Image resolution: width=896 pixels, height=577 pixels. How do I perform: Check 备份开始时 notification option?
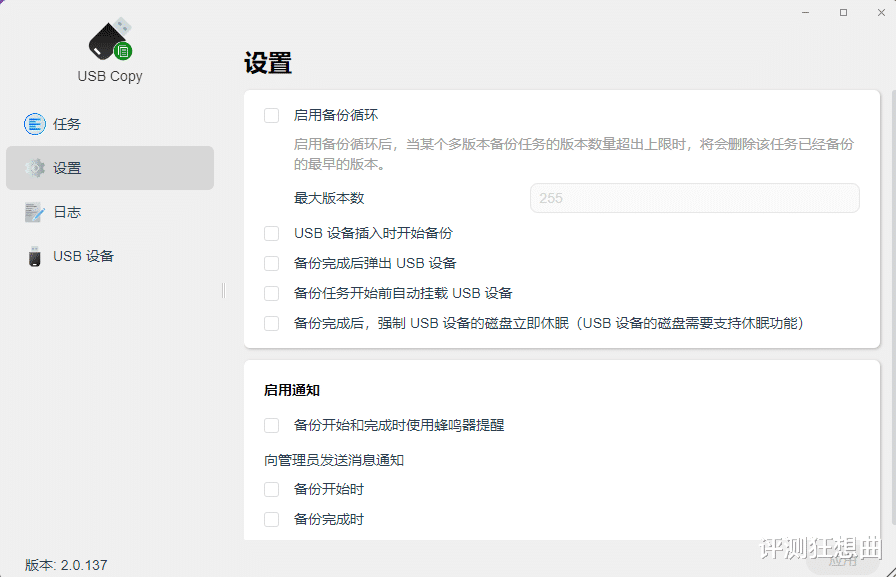coord(271,489)
